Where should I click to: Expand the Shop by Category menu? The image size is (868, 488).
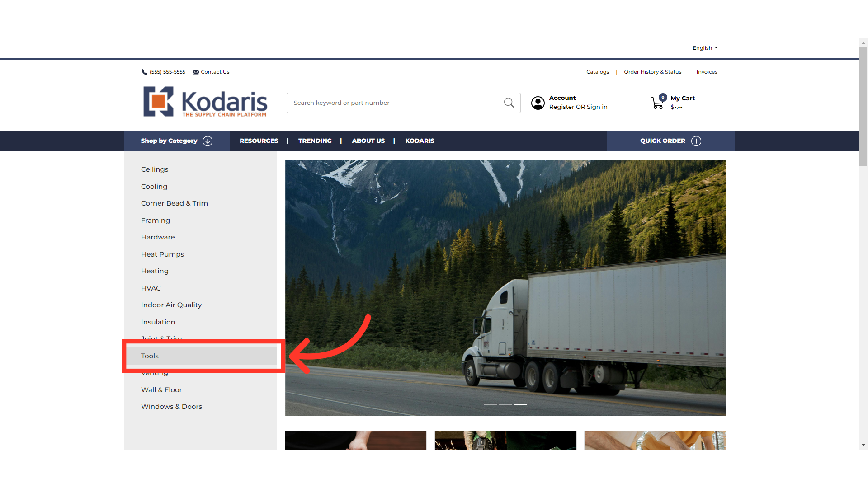point(177,141)
